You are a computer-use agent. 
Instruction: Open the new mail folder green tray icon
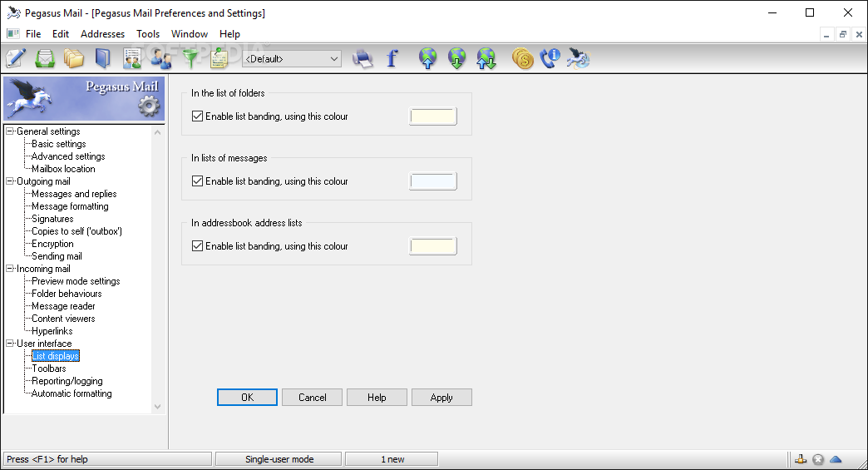[x=45, y=58]
